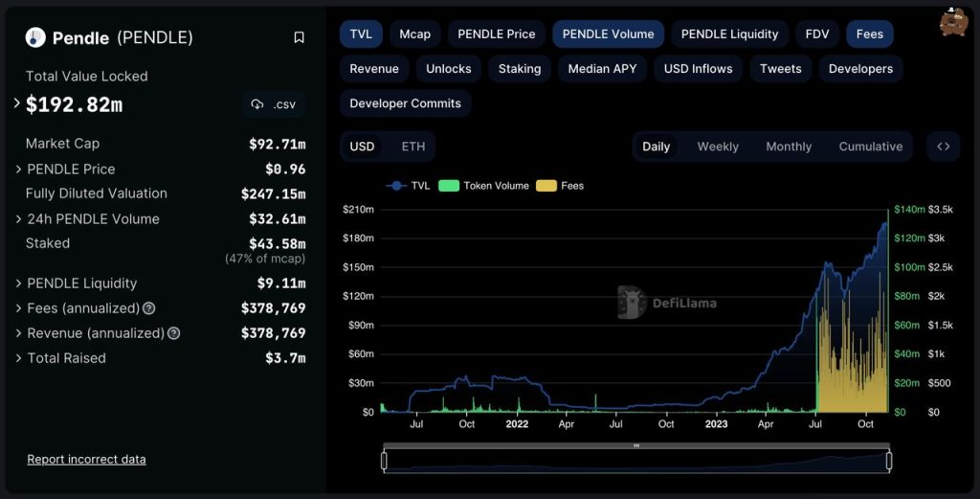Image resolution: width=980 pixels, height=499 pixels.
Task: Toggle the TVL chart metric
Action: click(361, 34)
